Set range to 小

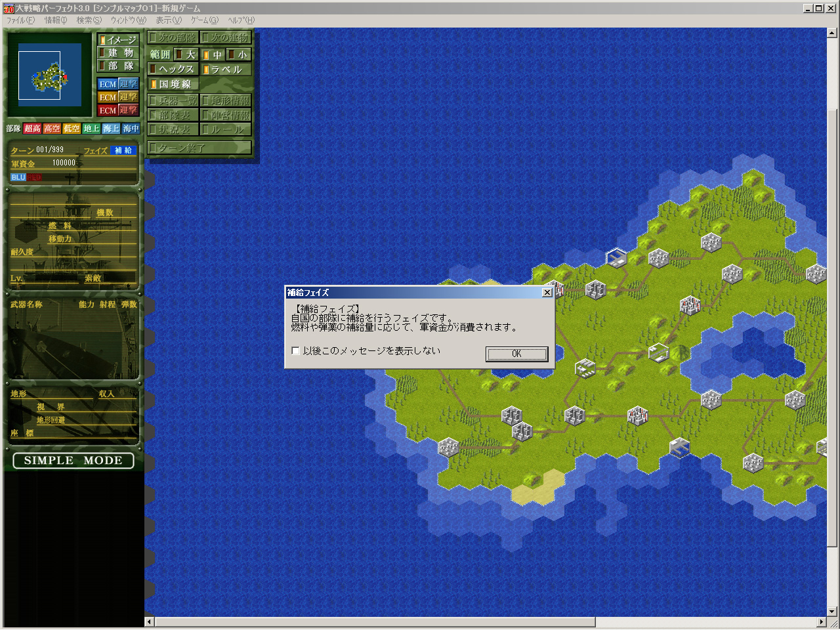pyautogui.click(x=239, y=54)
